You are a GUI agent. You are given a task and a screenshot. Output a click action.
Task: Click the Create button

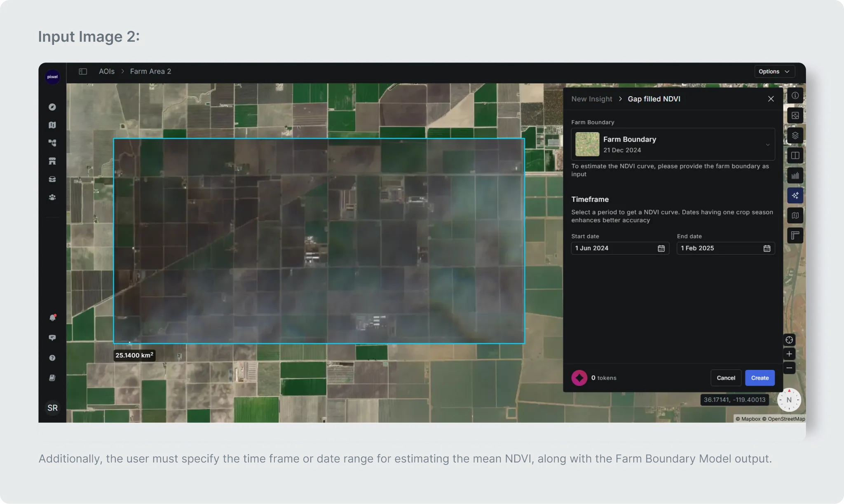point(760,378)
